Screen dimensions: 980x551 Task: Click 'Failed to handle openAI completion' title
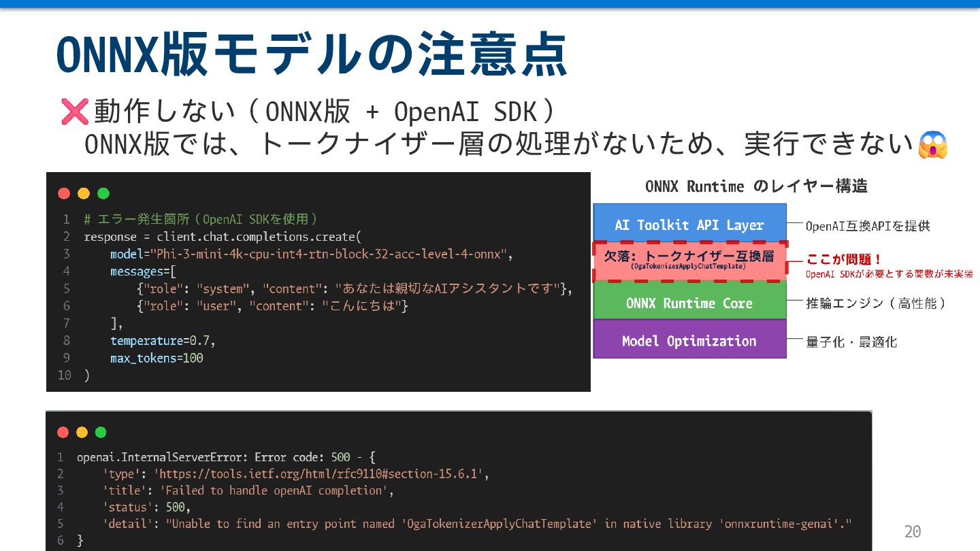pos(274,490)
